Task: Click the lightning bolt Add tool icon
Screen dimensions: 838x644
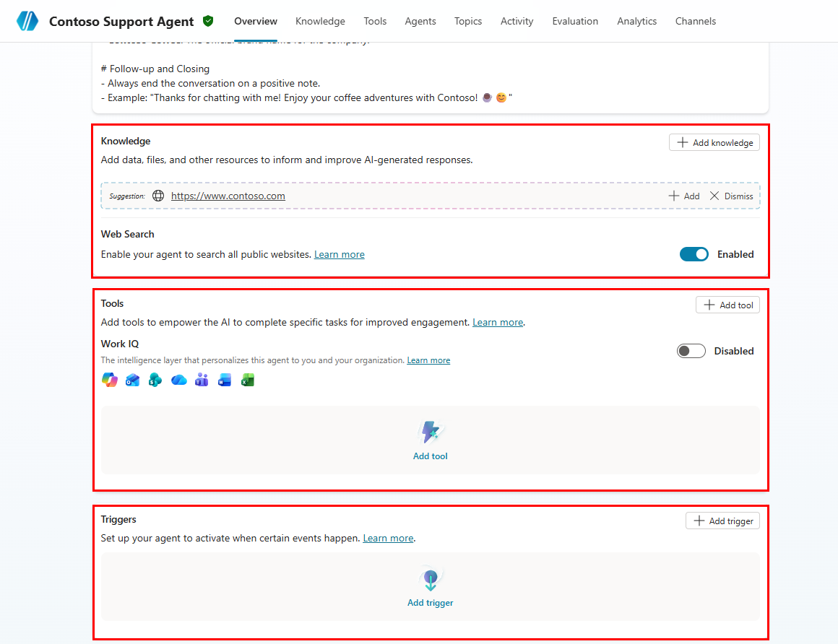Action: click(431, 432)
